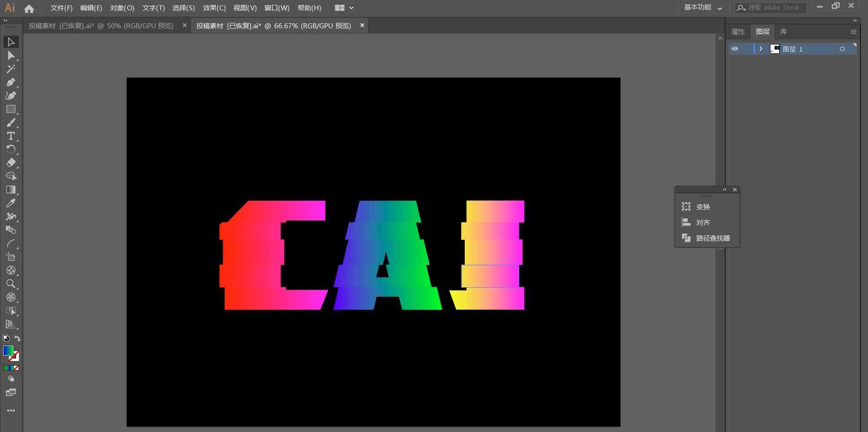
Task: Open the 帮助(H) menu
Action: [x=309, y=8]
